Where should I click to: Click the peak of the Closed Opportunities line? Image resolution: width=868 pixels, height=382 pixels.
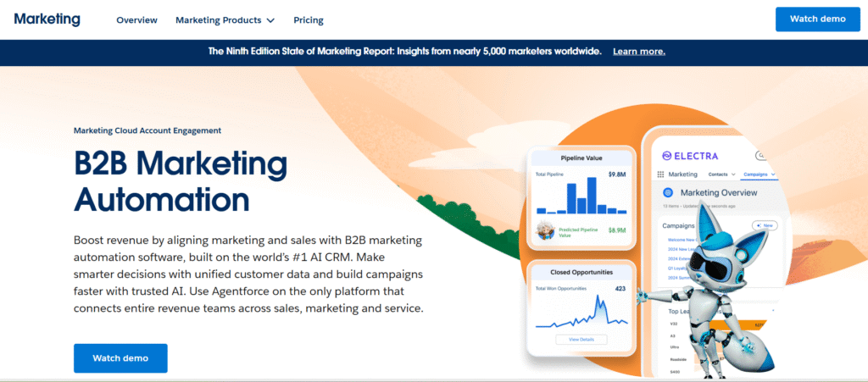598,296
